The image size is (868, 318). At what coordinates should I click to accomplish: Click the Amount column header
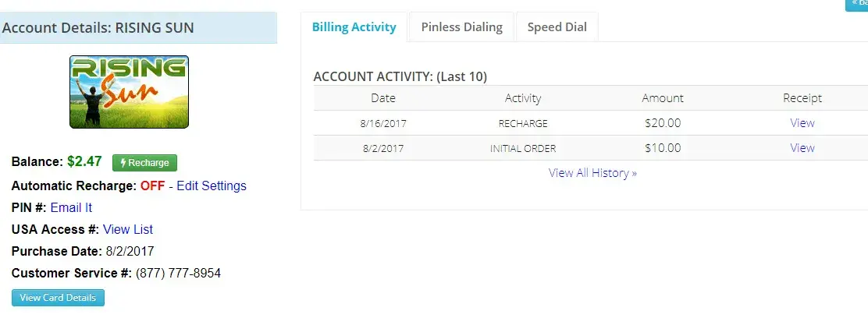click(663, 98)
